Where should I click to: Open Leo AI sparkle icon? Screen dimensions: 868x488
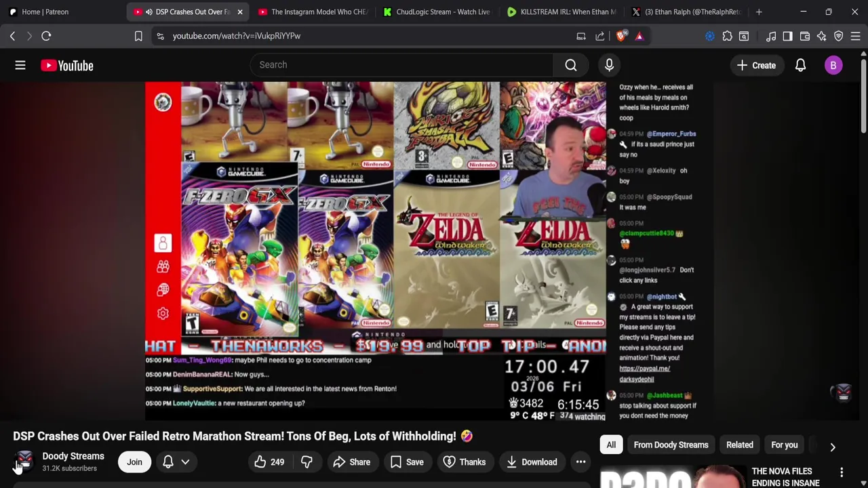[x=822, y=36]
